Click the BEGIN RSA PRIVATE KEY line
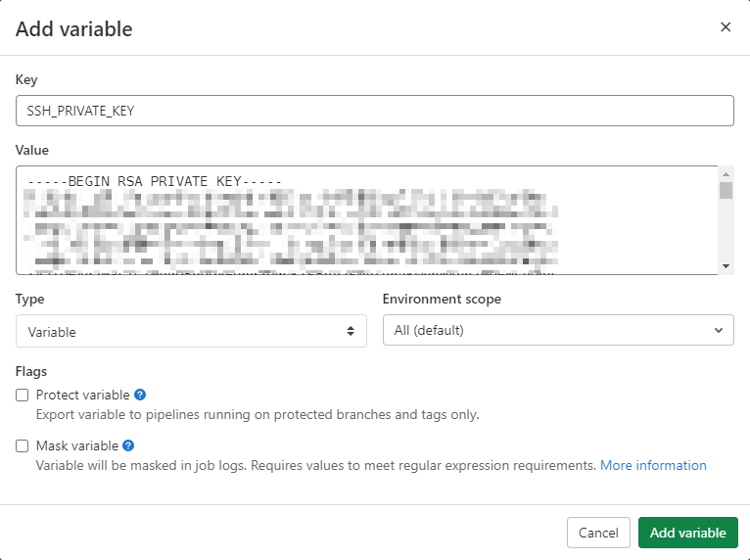This screenshot has height=560, width=750. coord(155,182)
